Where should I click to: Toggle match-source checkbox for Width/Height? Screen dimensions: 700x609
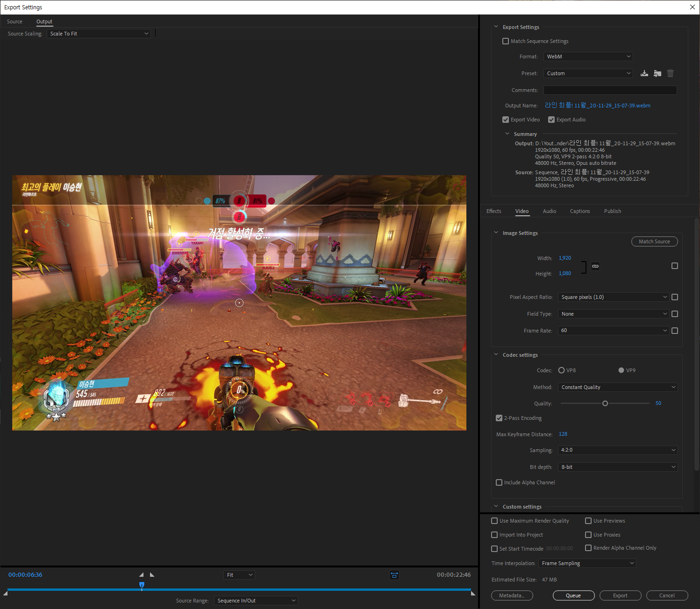[x=675, y=266]
